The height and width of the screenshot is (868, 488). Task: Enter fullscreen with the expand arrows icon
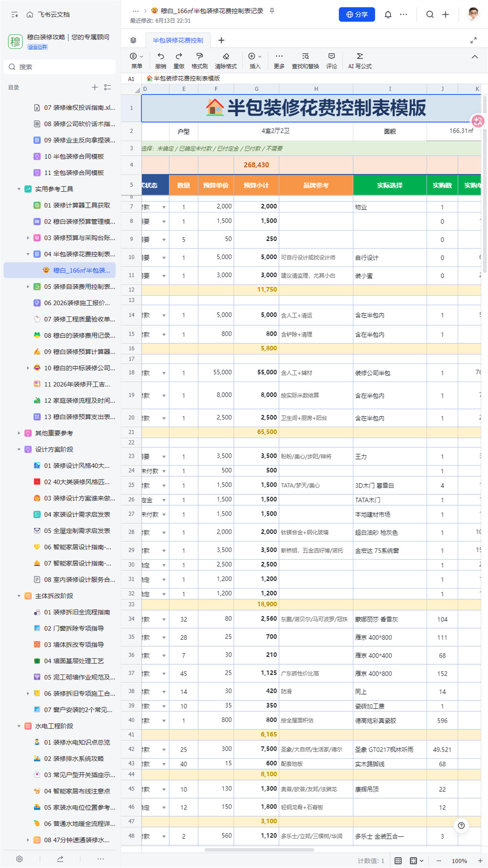click(473, 40)
